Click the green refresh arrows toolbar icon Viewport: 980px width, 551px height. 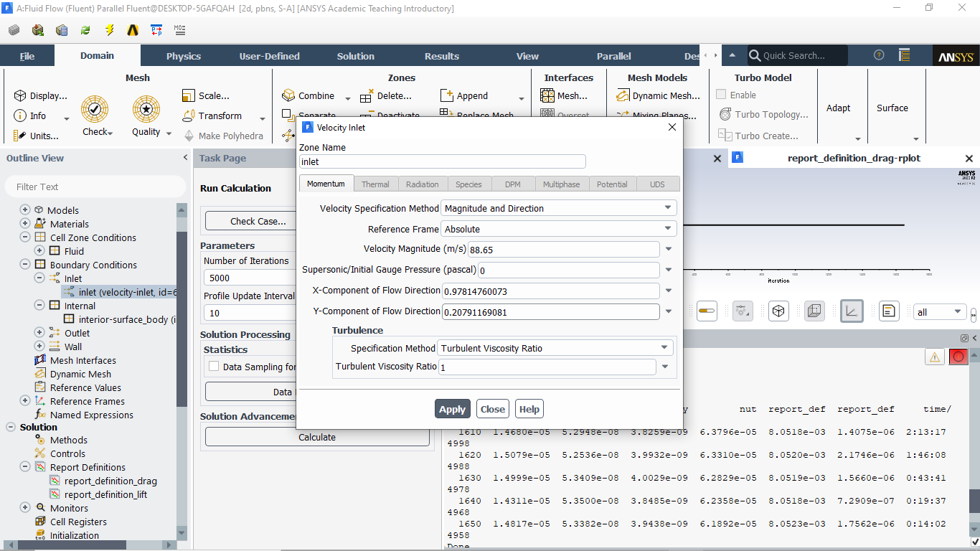(x=85, y=30)
